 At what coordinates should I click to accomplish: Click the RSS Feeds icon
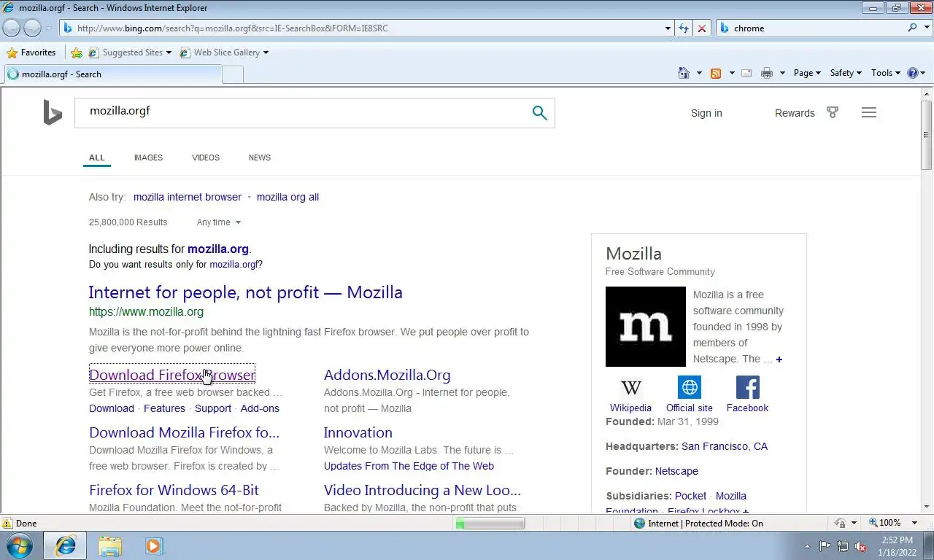716,73
